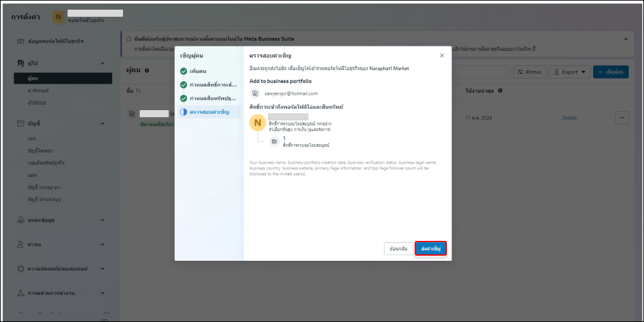Click the email icon beside sawyerxjcr@hotmail.com
The image size is (644, 322).
click(x=255, y=93)
